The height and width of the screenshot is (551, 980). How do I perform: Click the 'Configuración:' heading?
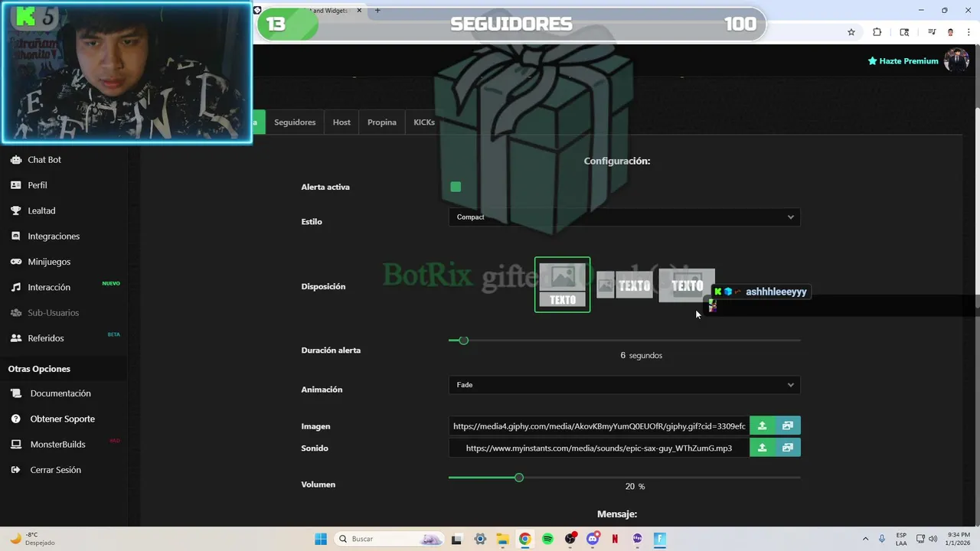(616, 161)
